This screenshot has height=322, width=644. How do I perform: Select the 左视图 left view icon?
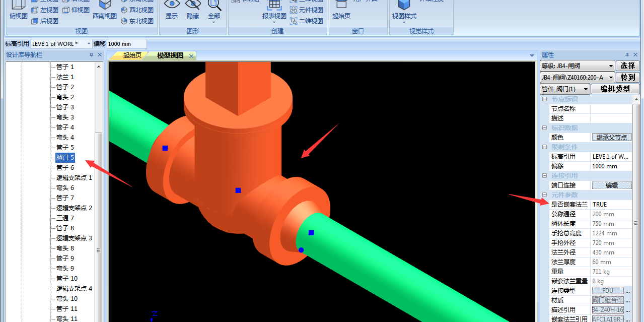coord(35,10)
